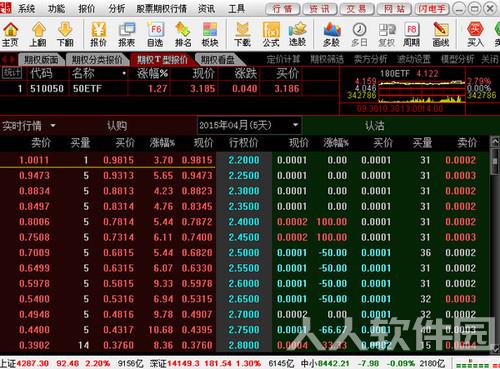Open 波动设置 volatility settings
Viewport: 500px width, 369px height.
414,60
